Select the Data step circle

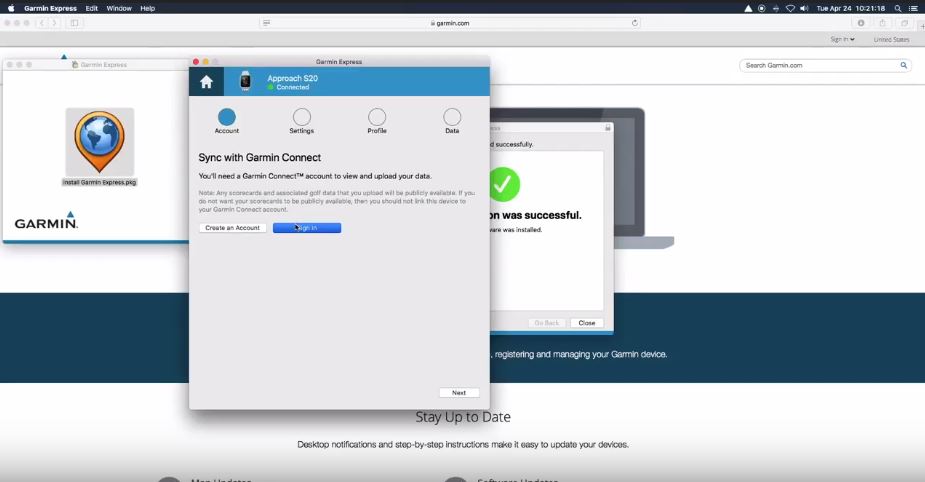452,117
